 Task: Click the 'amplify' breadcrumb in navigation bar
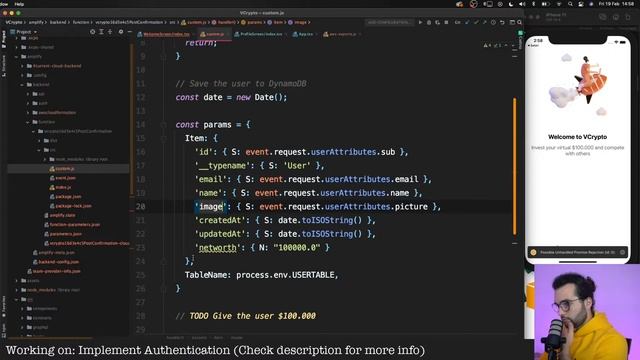[x=36, y=22]
